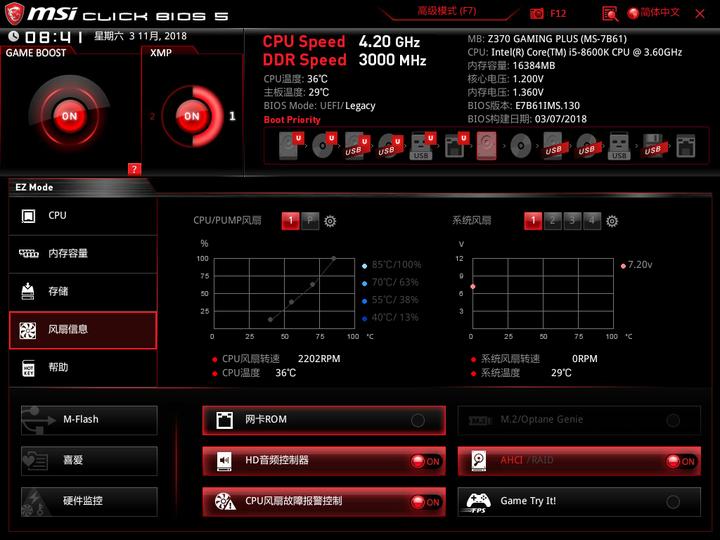Toggle Game Try It! option
The width and height of the screenshot is (720, 540).
click(x=579, y=502)
